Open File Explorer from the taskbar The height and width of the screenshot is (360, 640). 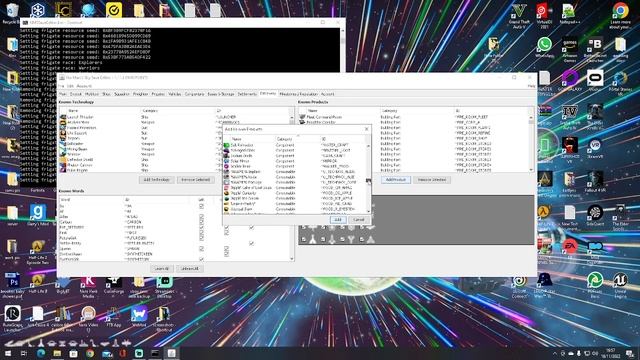tap(57, 353)
